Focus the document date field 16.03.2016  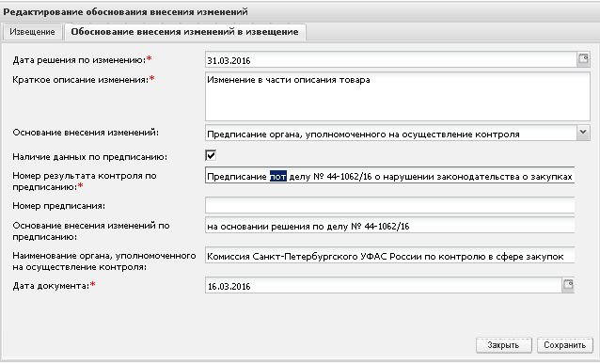(x=384, y=286)
